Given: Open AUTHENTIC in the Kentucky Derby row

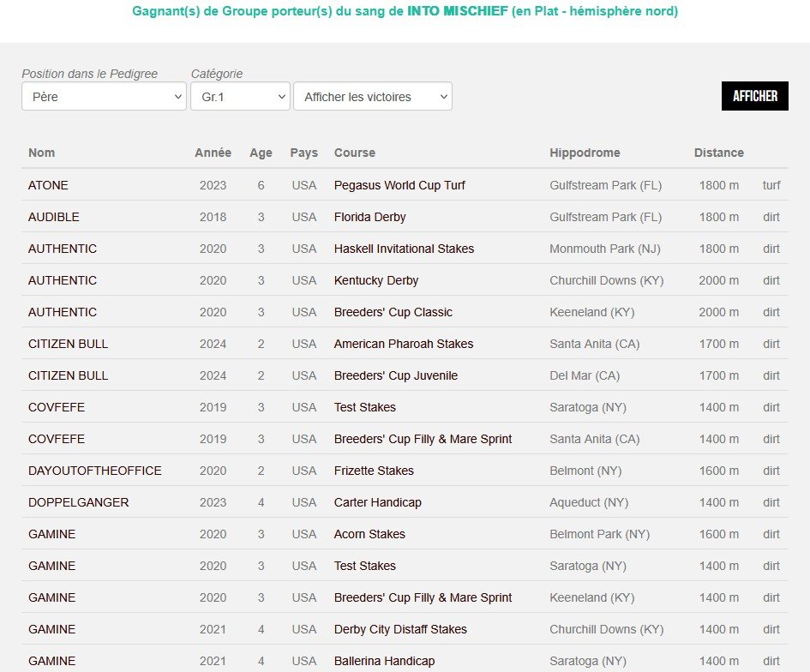Looking at the screenshot, I should [63, 280].
